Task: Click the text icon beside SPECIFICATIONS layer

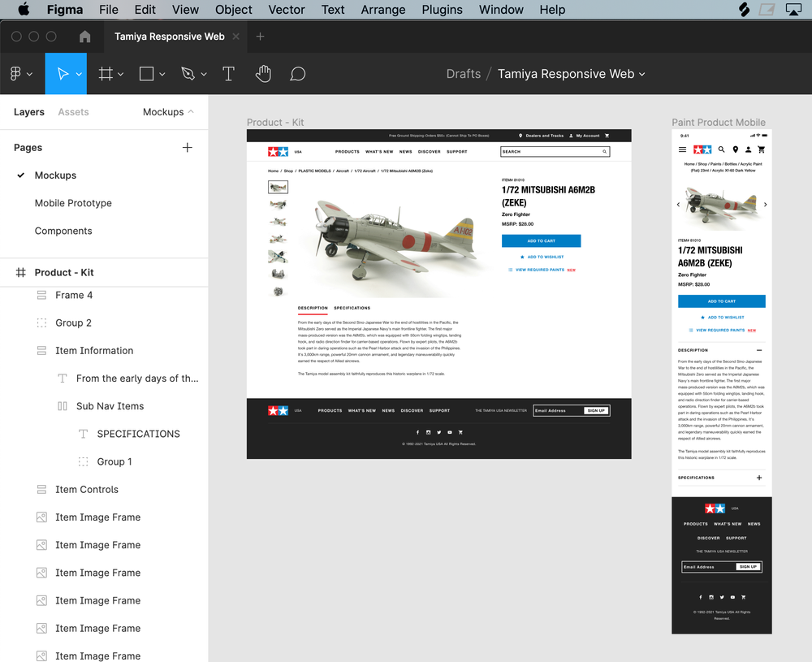Action: click(83, 434)
